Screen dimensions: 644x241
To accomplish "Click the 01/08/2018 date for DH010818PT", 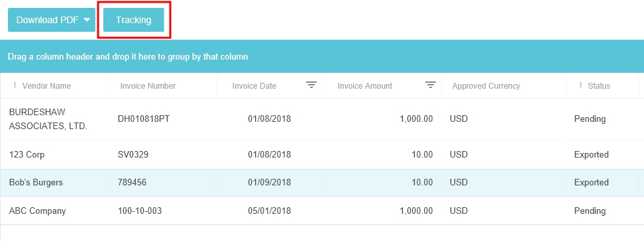I will click(270, 119).
